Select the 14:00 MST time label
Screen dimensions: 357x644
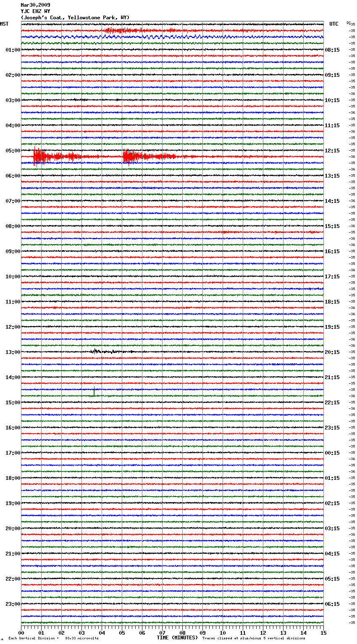coord(13,377)
